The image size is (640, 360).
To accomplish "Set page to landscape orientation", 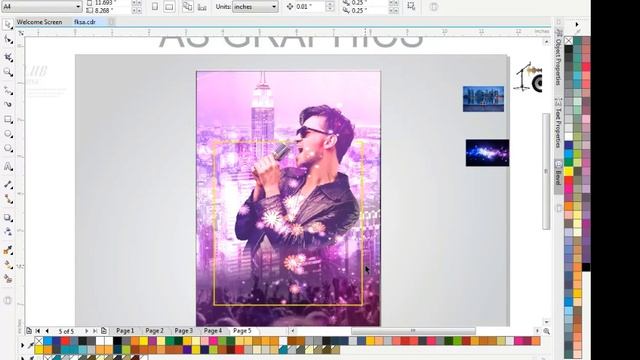I will pos(169,7).
